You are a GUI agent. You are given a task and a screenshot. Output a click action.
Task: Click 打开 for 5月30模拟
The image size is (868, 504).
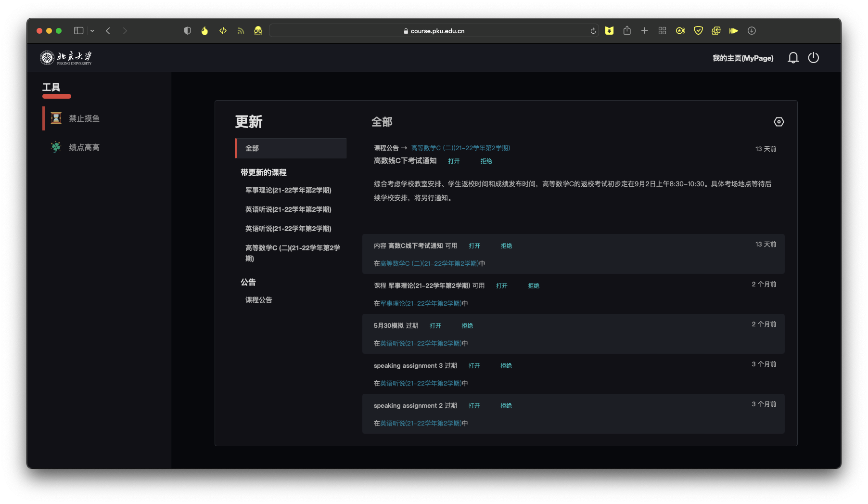click(x=435, y=326)
